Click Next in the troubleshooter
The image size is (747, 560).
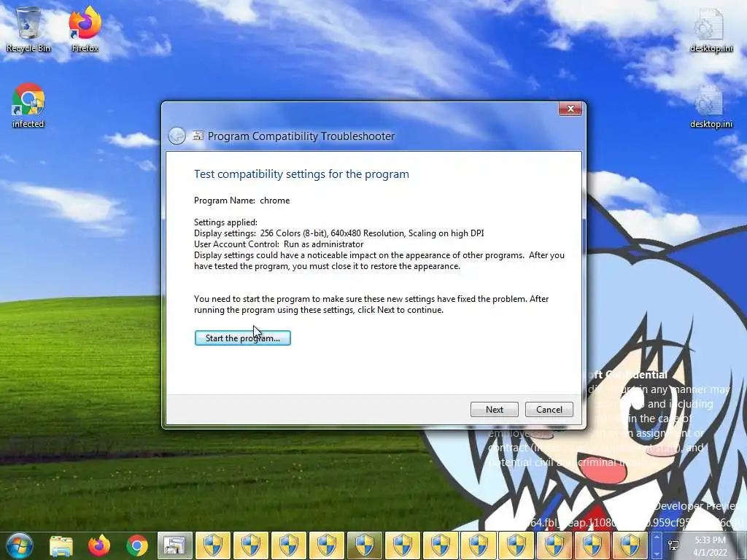click(x=494, y=410)
